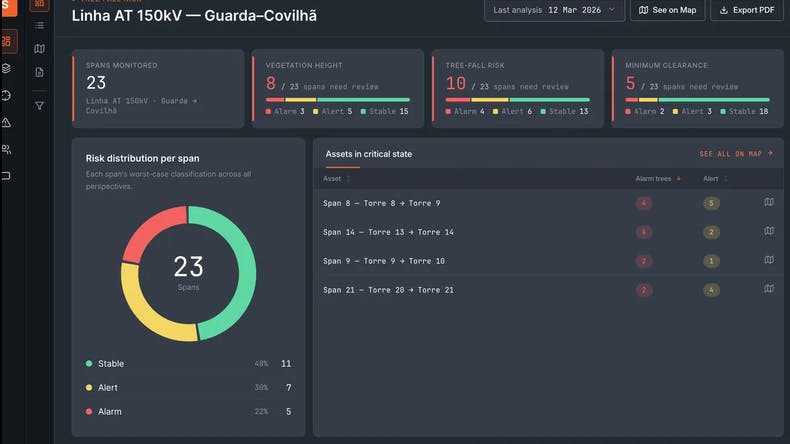
Task: Open the Last analysis date dropdown
Action: click(554, 10)
